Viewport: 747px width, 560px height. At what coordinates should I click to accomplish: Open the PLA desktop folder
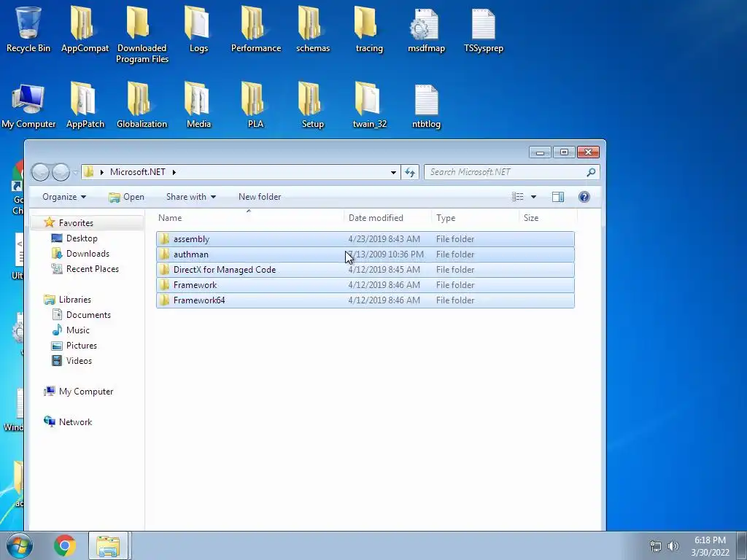point(256,105)
